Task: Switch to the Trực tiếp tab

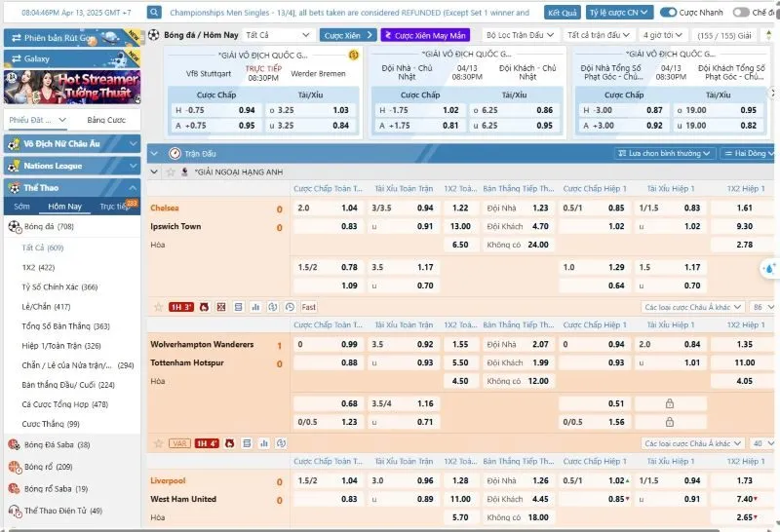Action: pos(116,207)
